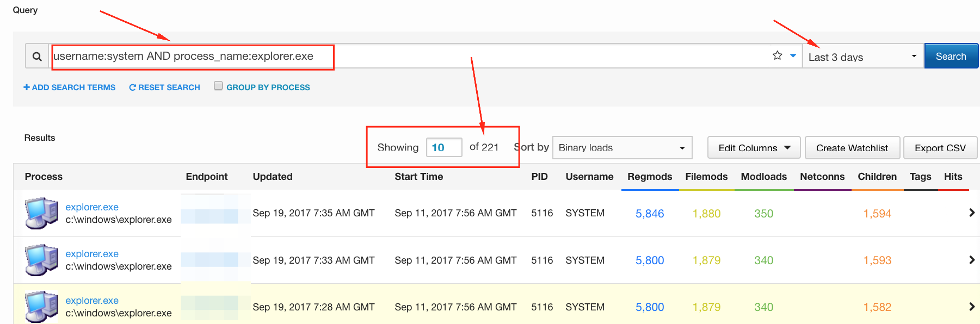Click the magnifying glass query icon
The height and width of the screenshot is (324, 980).
coord(37,57)
